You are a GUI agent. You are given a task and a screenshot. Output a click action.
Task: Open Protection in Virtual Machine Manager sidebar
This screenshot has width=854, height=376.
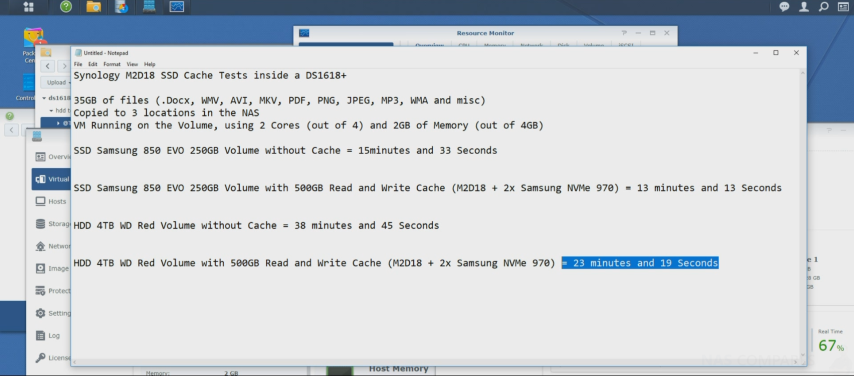click(x=52, y=291)
